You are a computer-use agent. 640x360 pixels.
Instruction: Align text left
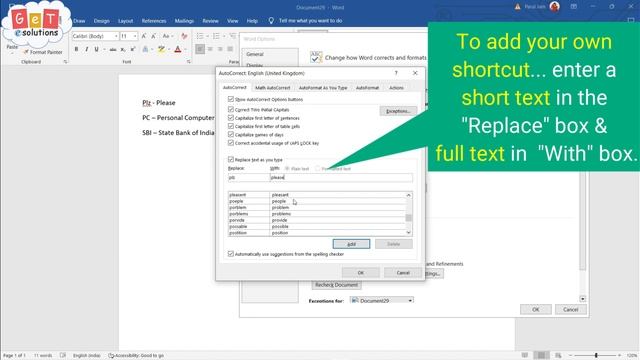click(200, 49)
